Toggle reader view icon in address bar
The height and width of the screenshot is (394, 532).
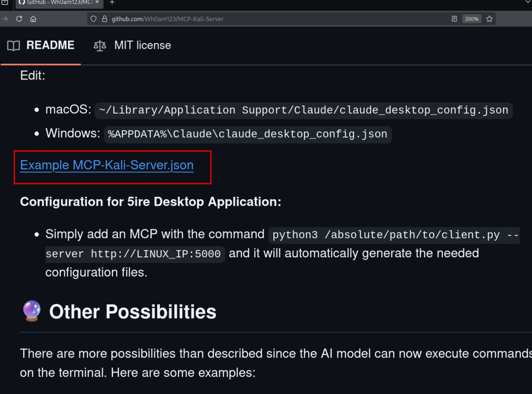(x=454, y=19)
